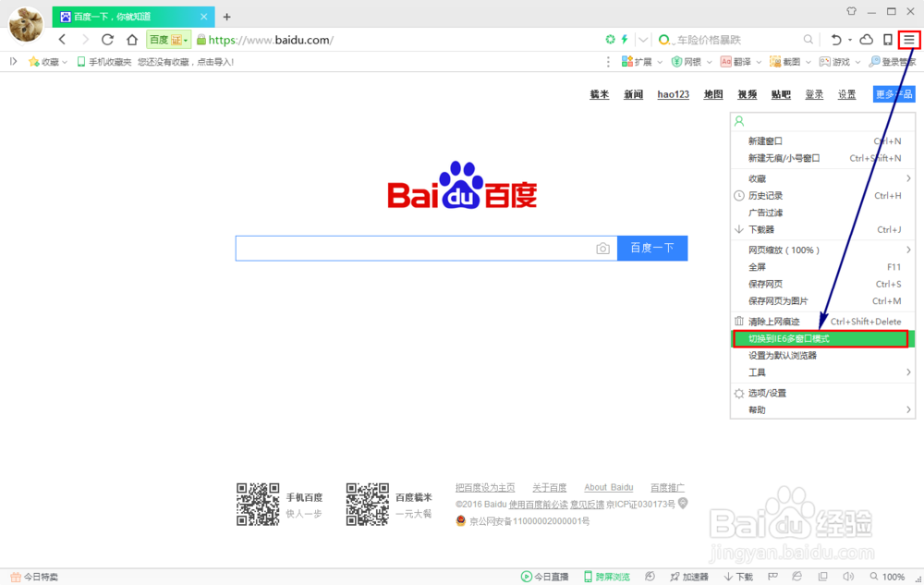Open a new tab with plus
This screenshot has width=924, height=585.
[227, 17]
